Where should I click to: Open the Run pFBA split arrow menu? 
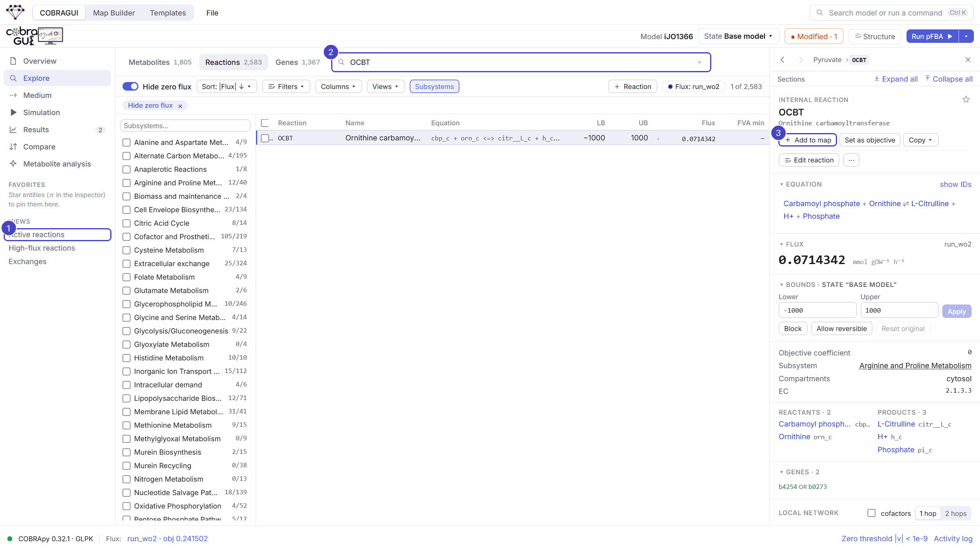coord(966,36)
